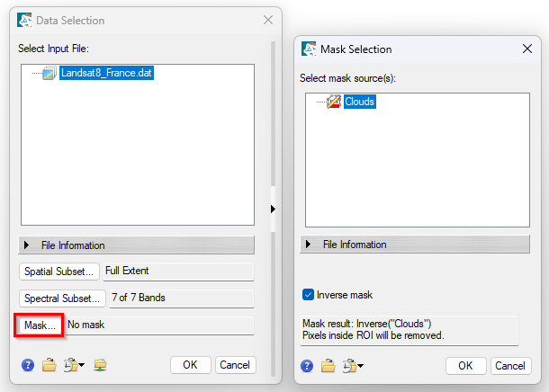Click the Landsat8_France.dat raster file icon
The height and width of the screenshot is (392, 549).
coord(50,74)
